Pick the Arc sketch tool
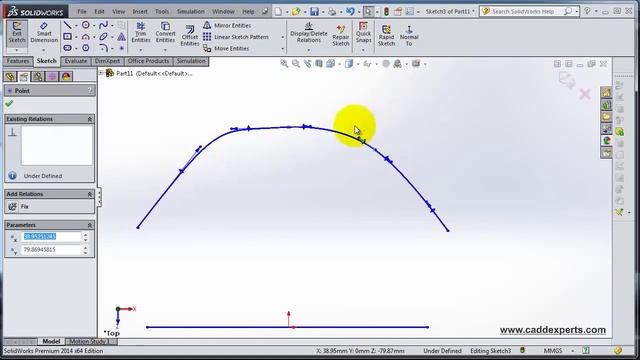This screenshot has width=640, height=360. [85, 37]
